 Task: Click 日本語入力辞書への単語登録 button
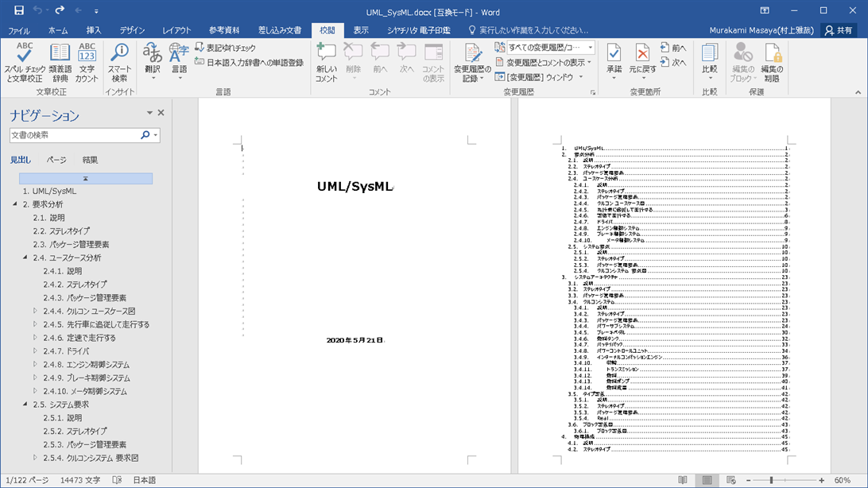[250, 62]
